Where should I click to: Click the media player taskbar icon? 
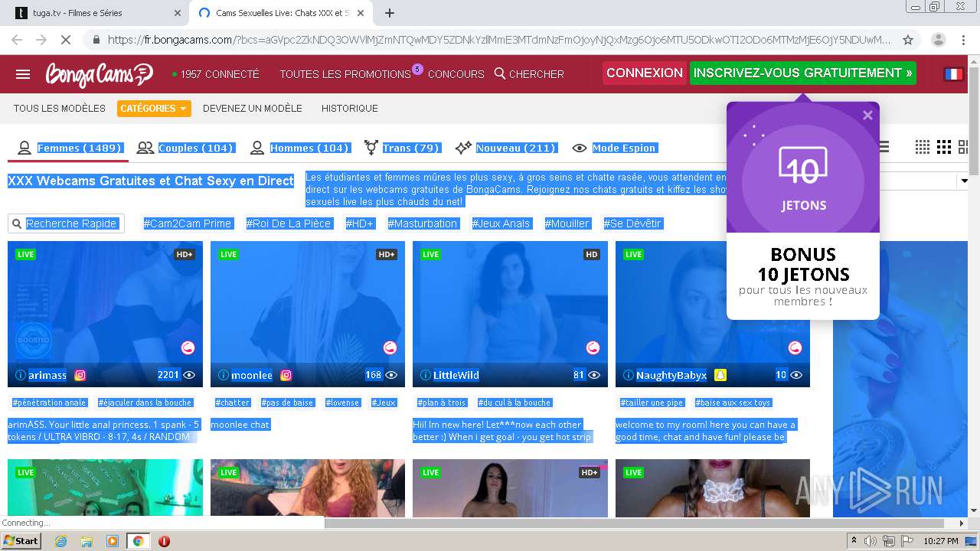pyautogui.click(x=113, y=541)
